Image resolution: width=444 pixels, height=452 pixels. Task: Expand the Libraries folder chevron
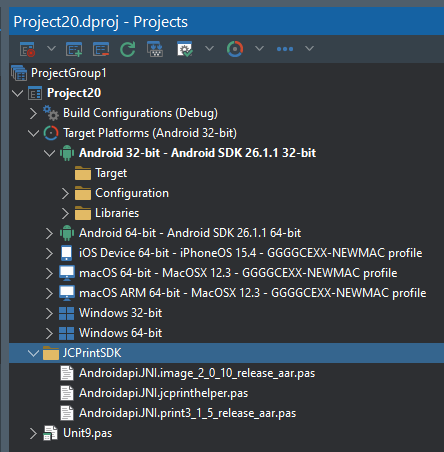click(x=65, y=213)
